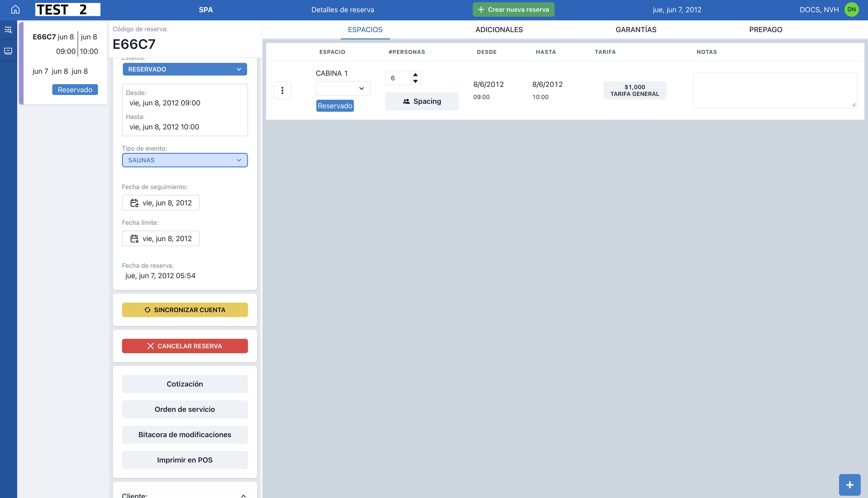Switch to the GARANTÍAS tab
The width and height of the screenshot is (868, 498).
point(636,29)
